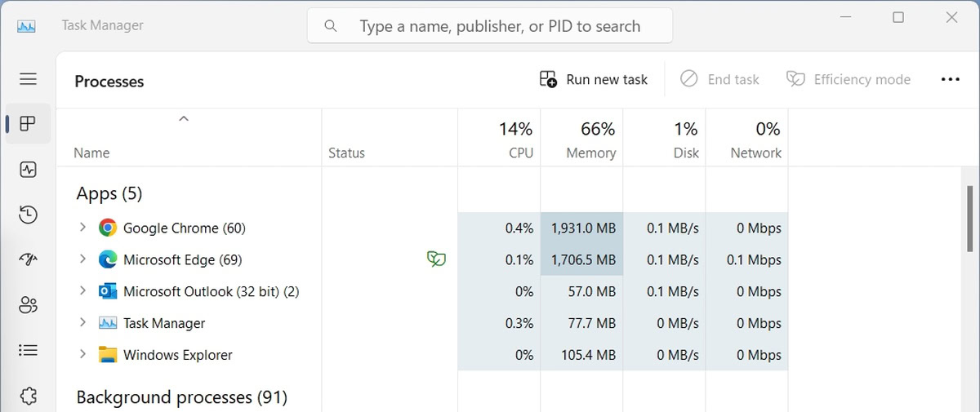Viewport: 980px width, 412px height.
Task: Open the Performance tab in sidebar
Action: coord(28,170)
